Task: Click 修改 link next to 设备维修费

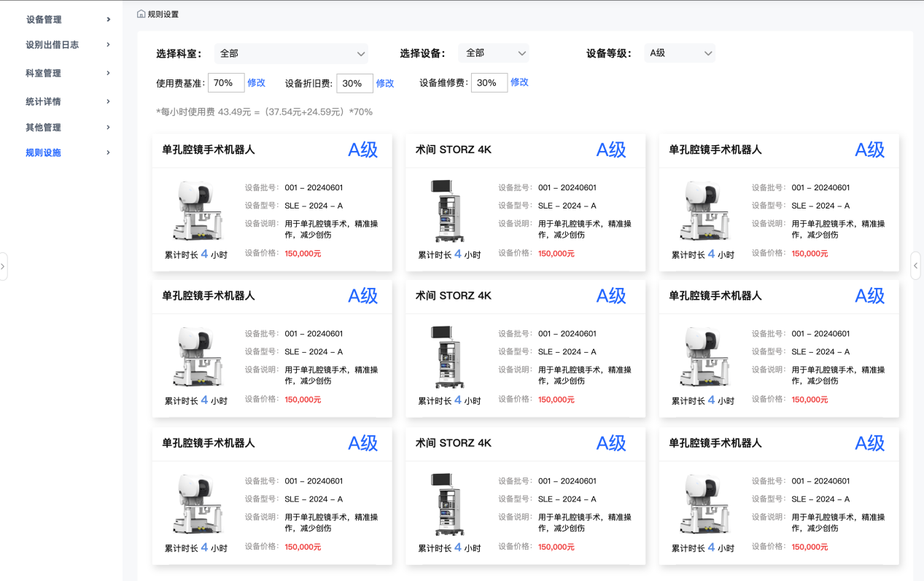Action: pyautogui.click(x=519, y=82)
